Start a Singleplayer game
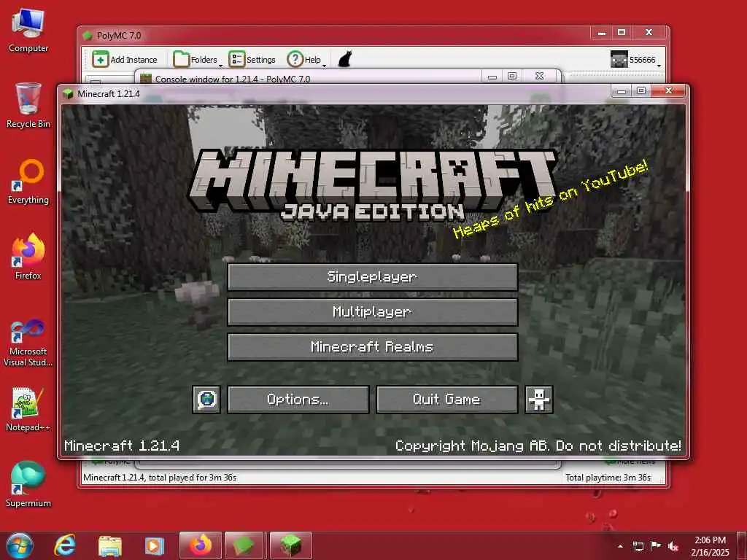747x560 pixels. [x=373, y=277]
